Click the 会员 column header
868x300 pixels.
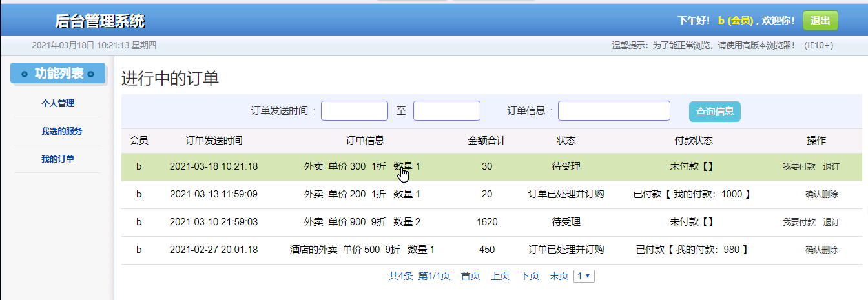[139, 140]
